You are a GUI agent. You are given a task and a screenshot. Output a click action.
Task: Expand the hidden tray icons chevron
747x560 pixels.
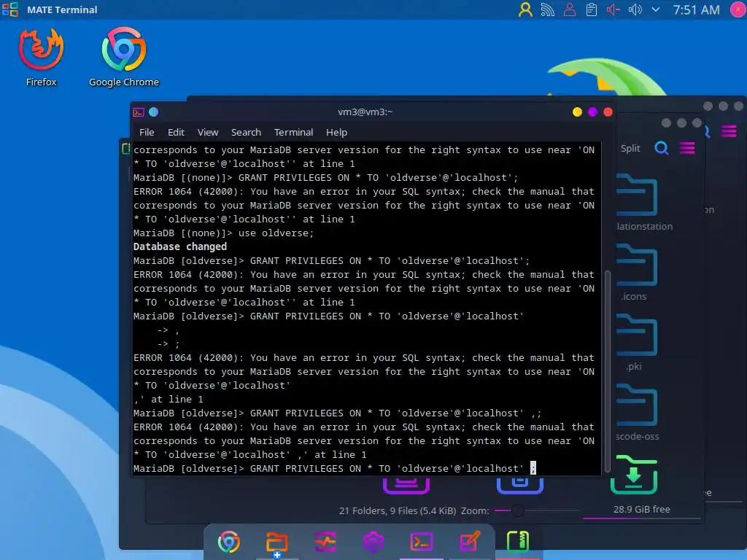click(656, 9)
